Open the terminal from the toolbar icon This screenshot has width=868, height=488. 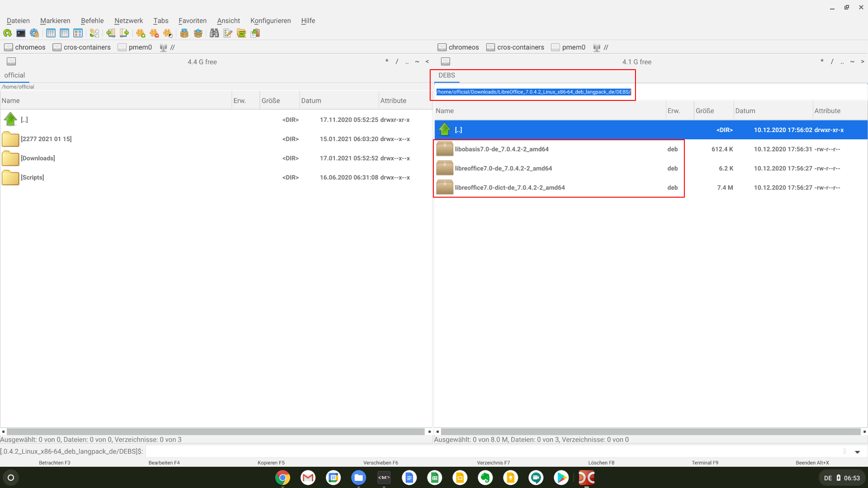[21, 33]
